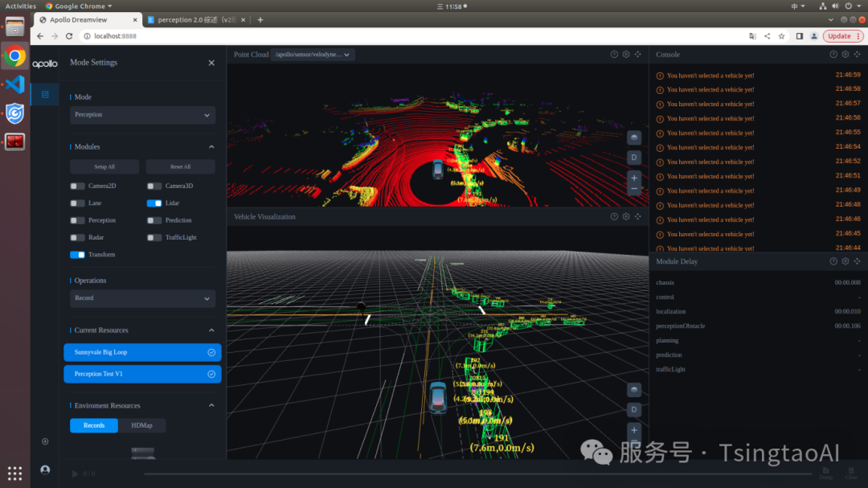Select the Sunnyvale Big Loop resource
Screen dimensions: 868x488
142,352
